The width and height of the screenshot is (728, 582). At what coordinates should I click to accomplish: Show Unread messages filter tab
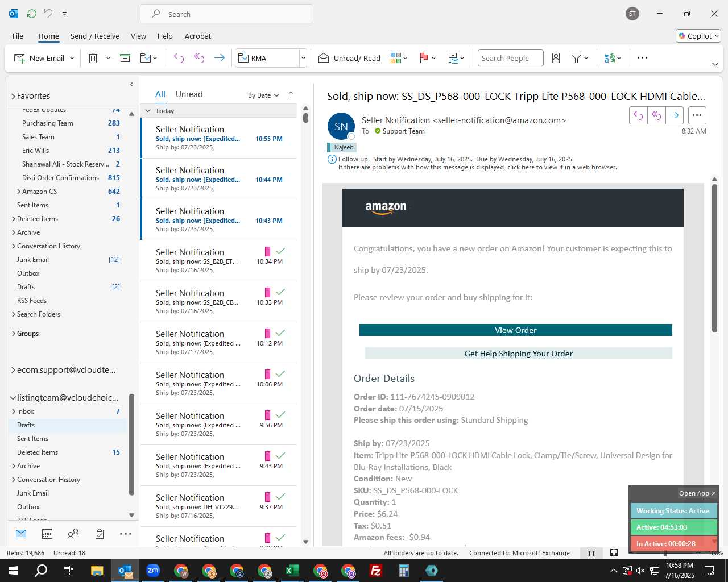point(189,94)
